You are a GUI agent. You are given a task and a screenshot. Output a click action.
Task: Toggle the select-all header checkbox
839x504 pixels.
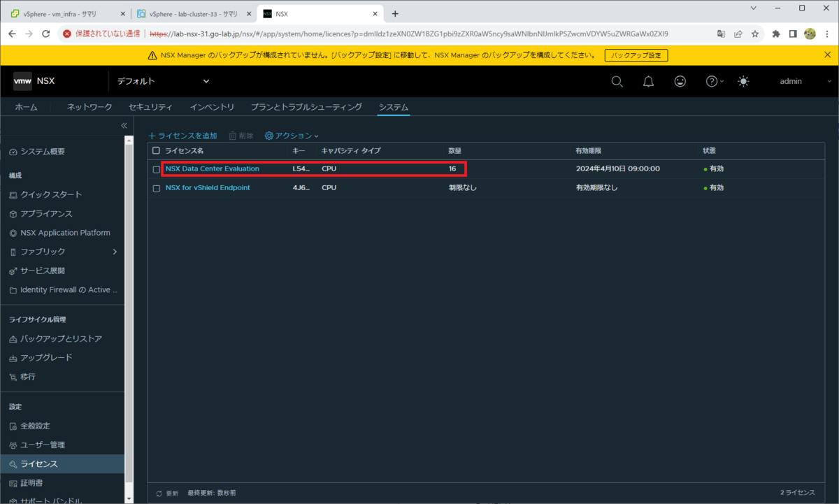pos(156,150)
